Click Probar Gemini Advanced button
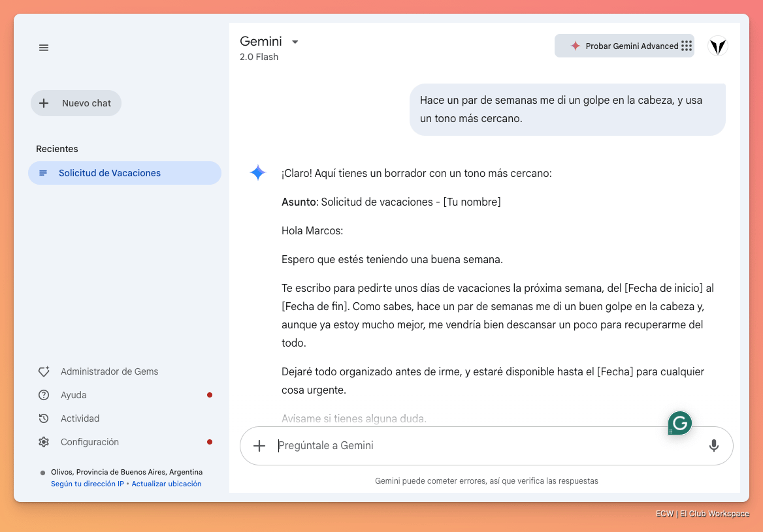The width and height of the screenshot is (763, 532). [x=625, y=46]
